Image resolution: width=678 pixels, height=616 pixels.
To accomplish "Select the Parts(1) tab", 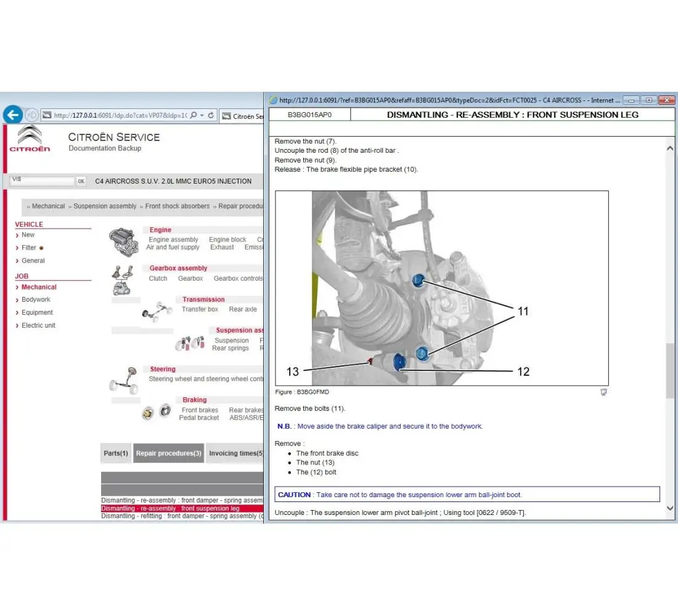I will coord(116,453).
